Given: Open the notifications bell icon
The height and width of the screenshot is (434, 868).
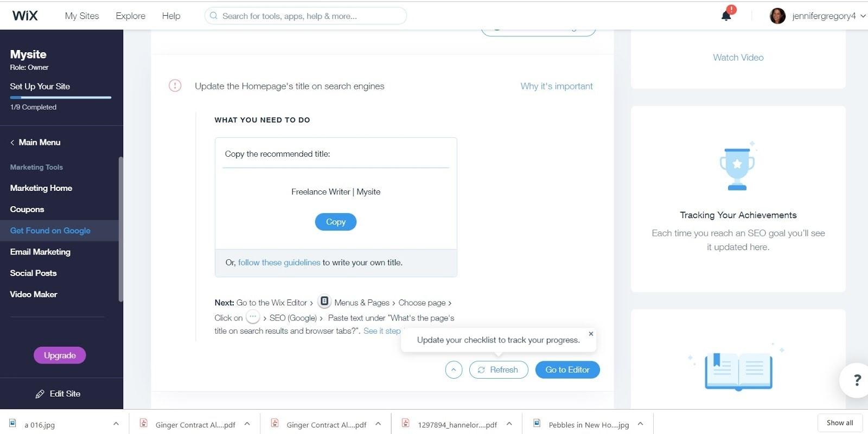Looking at the screenshot, I should (x=726, y=15).
